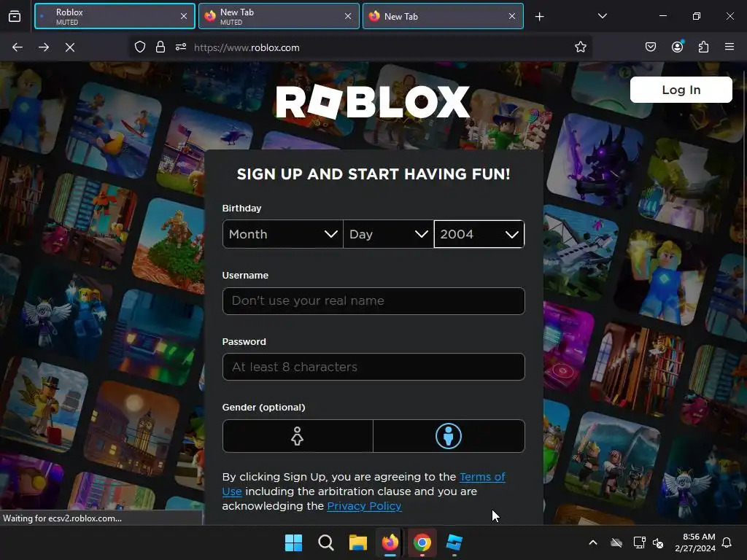747x560 pixels.
Task: Open Save to Pocket icon
Action: point(651,47)
